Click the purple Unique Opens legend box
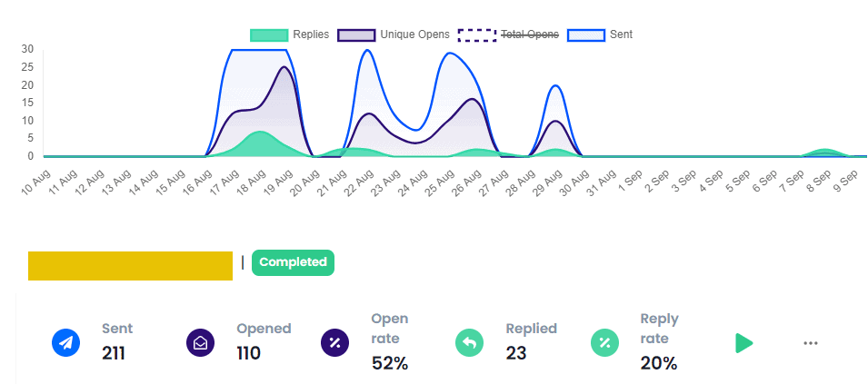Image resolution: width=868 pixels, height=384 pixels. 356,34
